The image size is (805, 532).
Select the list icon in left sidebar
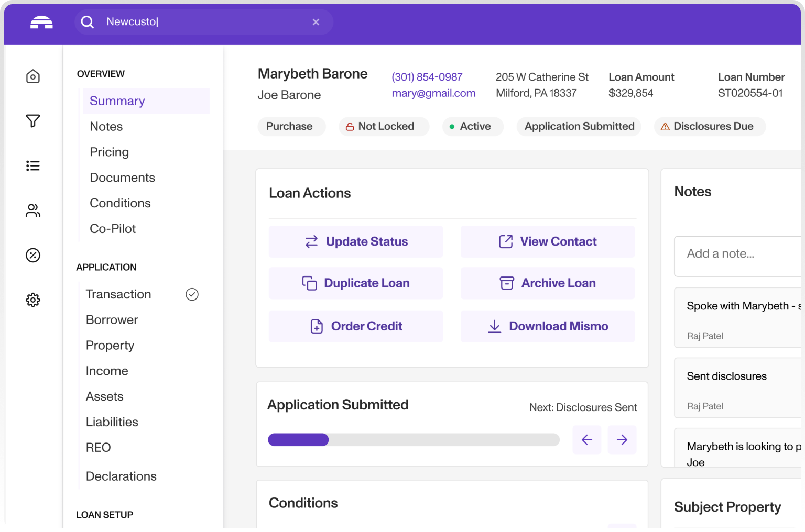33,166
